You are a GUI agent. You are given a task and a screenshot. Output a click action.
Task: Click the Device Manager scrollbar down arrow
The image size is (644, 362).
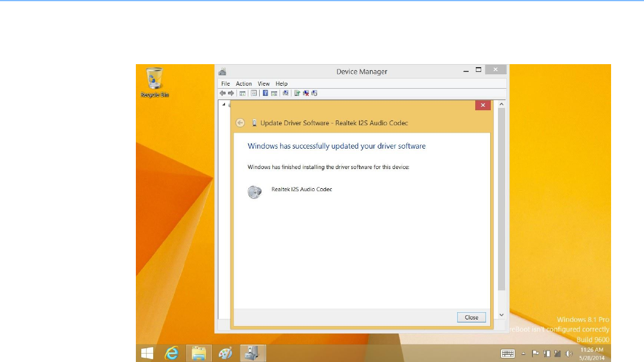pyautogui.click(x=501, y=315)
